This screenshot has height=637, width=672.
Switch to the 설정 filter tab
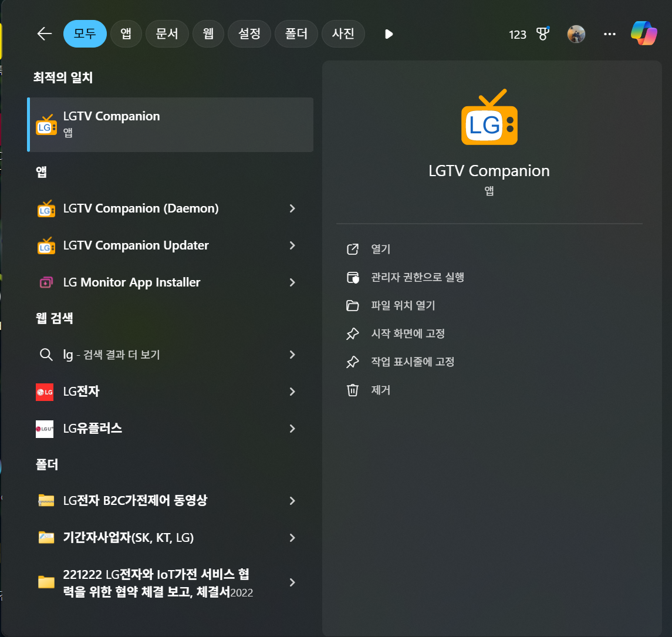click(249, 33)
